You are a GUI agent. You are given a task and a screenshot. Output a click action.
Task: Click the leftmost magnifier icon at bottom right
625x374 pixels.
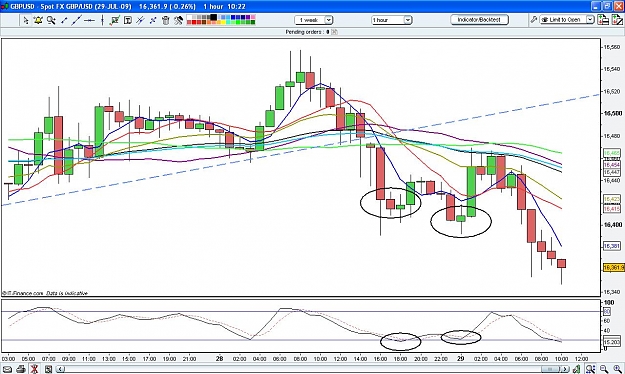[x=590, y=369]
